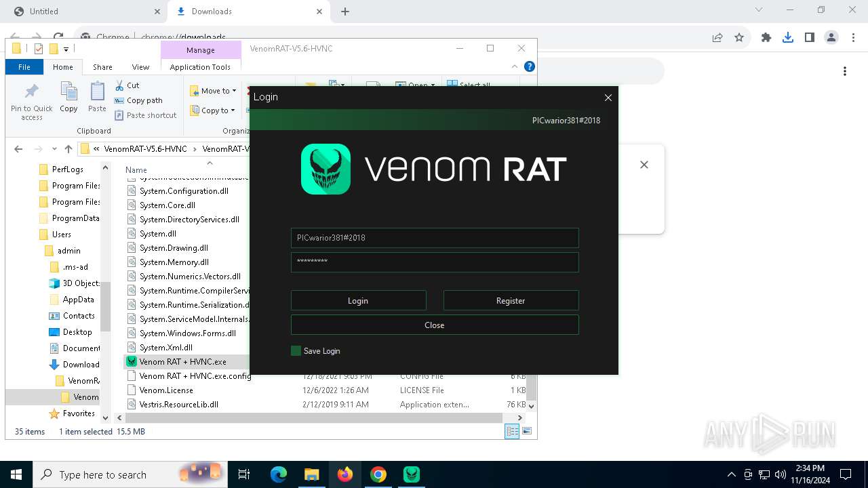Open the Application Tools tab
This screenshot has height=488, width=868.
[200, 67]
